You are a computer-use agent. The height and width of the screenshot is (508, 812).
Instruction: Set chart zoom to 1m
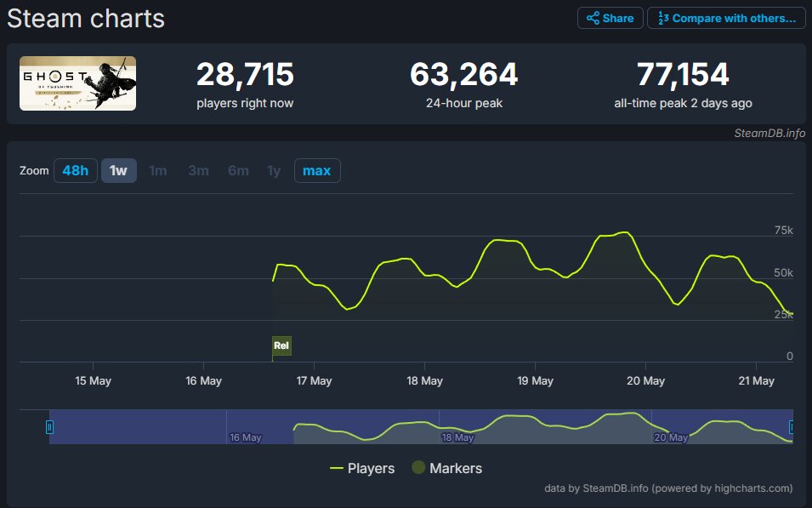tap(158, 170)
